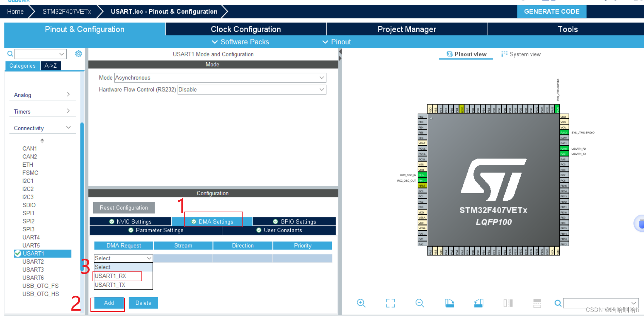Click the pin search magnifier icon
Image resolution: width=644 pixels, height=316 pixels.
click(558, 303)
